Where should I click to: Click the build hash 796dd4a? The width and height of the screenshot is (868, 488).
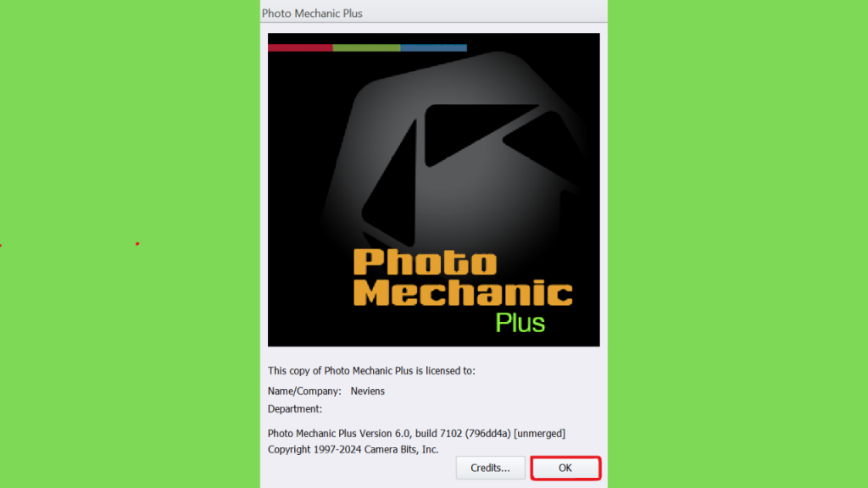pyautogui.click(x=487, y=433)
